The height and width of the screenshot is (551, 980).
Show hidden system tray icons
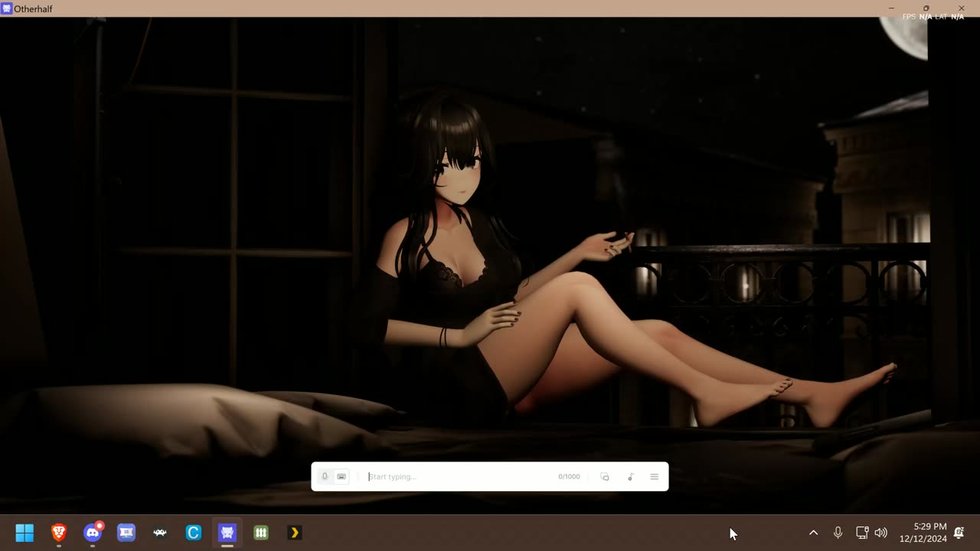(813, 533)
